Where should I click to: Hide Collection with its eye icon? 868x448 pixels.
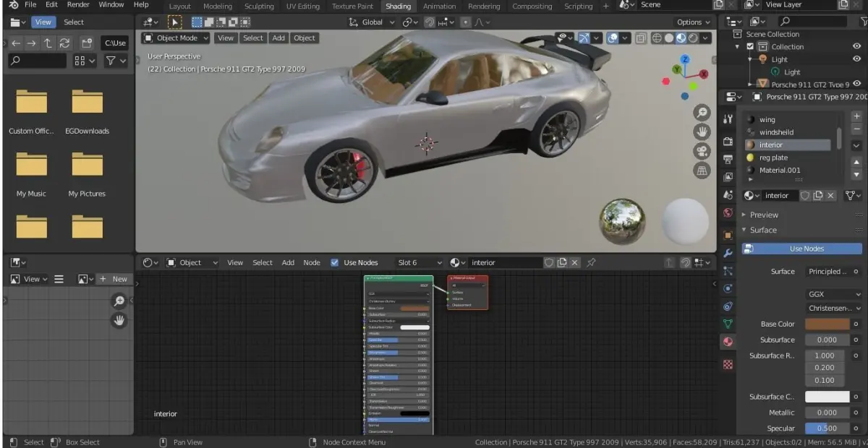point(856,47)
